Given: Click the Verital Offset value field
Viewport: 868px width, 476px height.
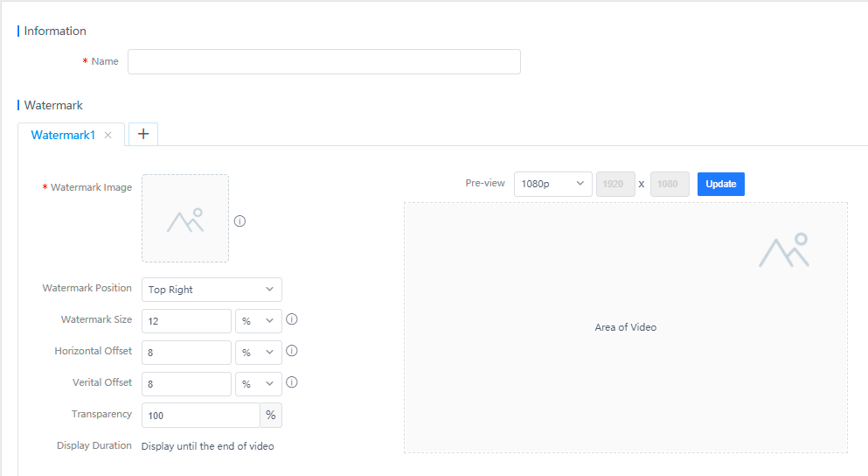Looking at the screenshot, I should pos(186,384).
